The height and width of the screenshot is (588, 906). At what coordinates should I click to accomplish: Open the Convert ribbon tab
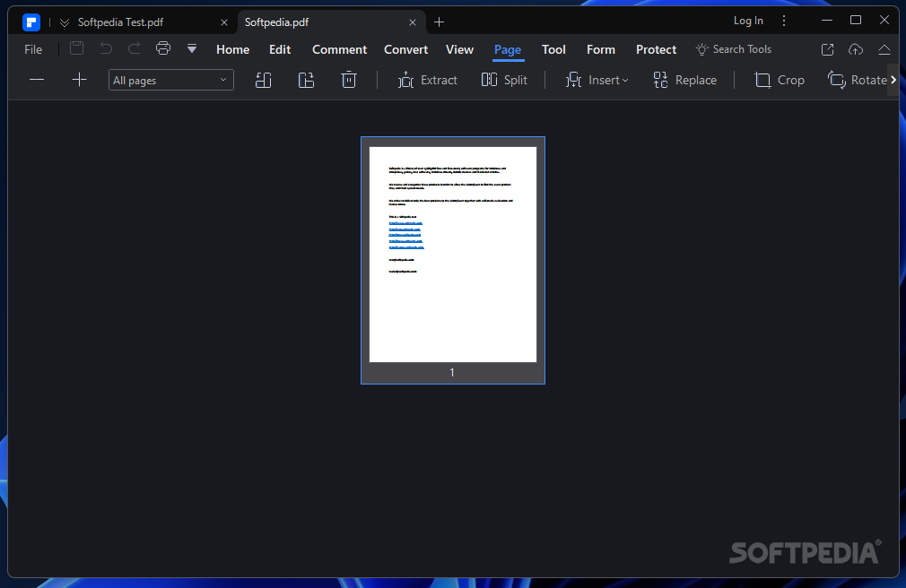click(x=405, y=49)
